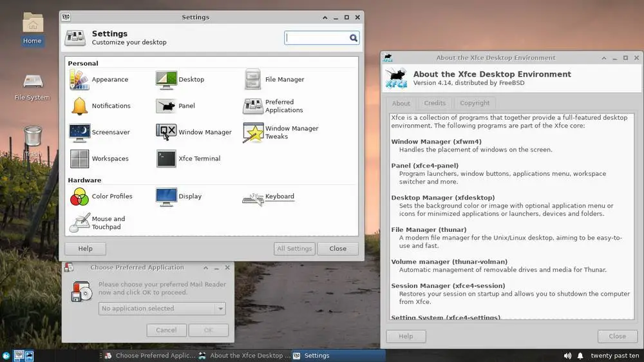Open Mouse and Touchpad settings
The width and height of the screenshot is (644, 362).
pos(79,223)
